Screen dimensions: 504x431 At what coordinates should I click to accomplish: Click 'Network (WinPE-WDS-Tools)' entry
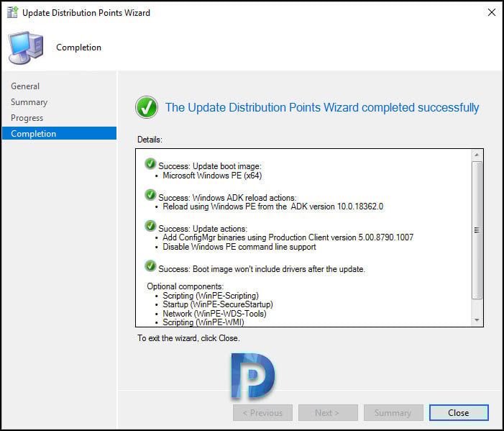[214, 314]
